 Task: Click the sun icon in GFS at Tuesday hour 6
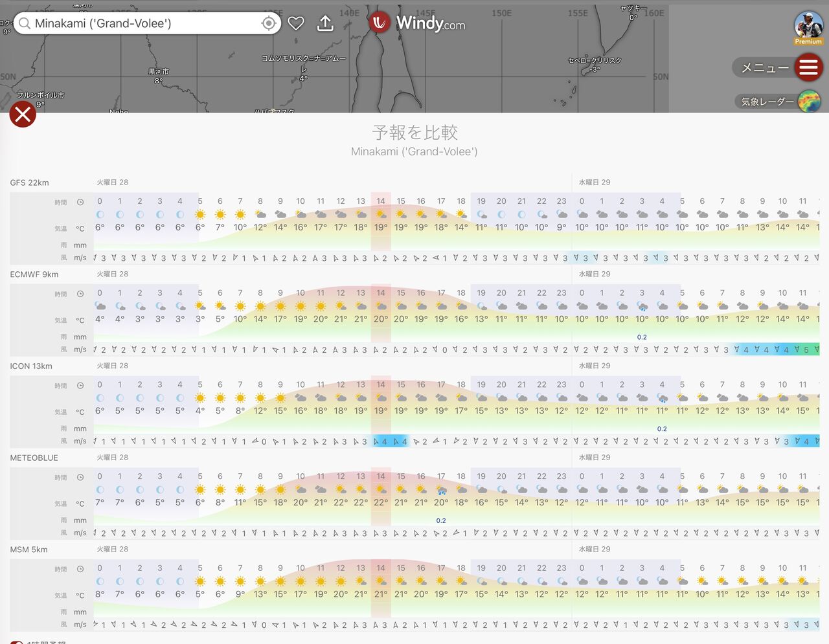tap(220, 214)
